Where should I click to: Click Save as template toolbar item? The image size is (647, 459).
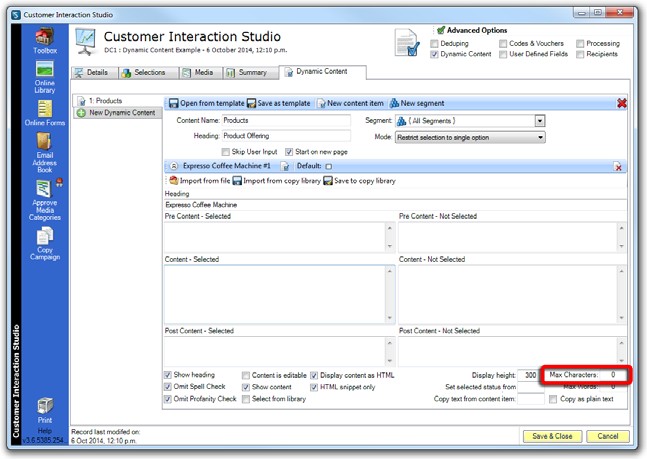279,103
